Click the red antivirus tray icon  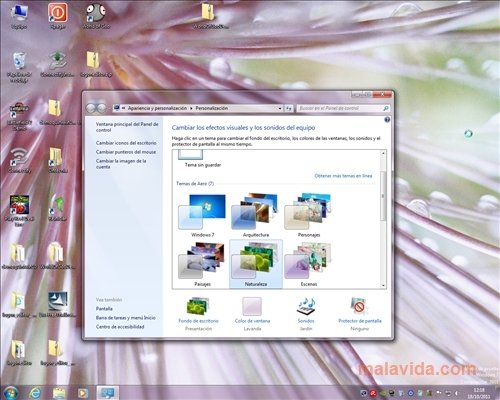tap(373, 394)
